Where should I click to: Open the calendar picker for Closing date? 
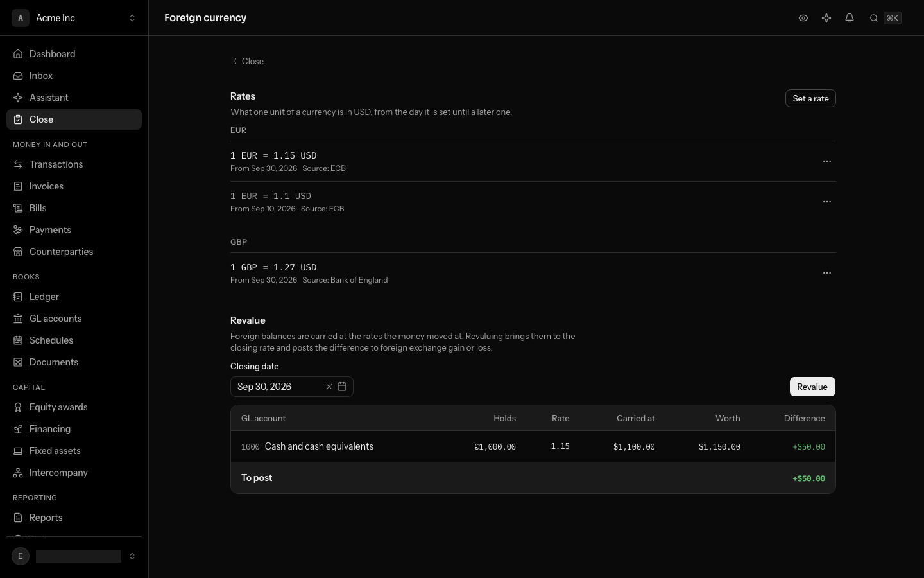(x=342, y=387)
